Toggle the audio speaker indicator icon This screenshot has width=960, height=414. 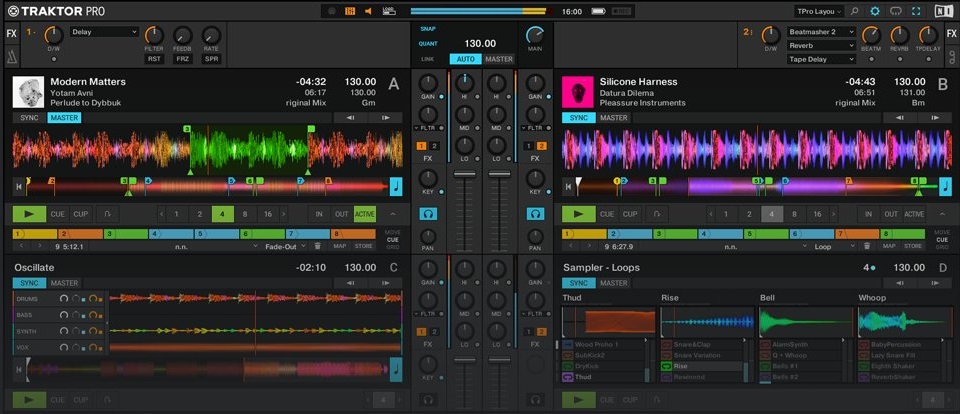tap(369, 11)
